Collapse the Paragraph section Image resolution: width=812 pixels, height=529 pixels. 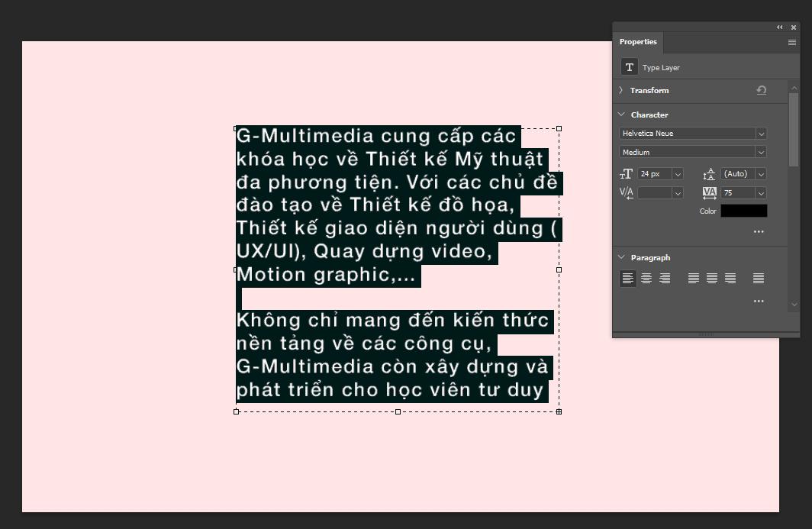620,257
